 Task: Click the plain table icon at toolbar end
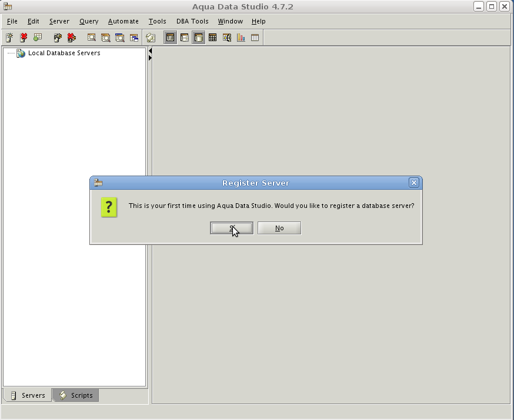click(255, 38)
